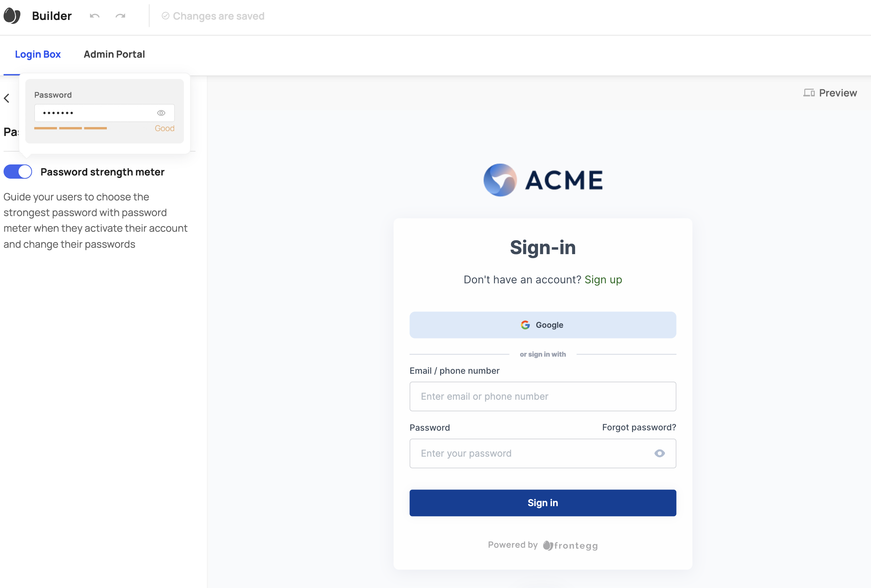Select the Admin Portal tab

[x=114, y=54]
